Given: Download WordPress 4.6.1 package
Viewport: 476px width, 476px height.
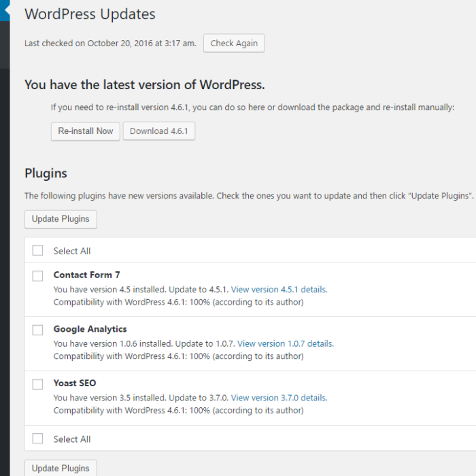Looking at the screenshot, I should [158, 131].
